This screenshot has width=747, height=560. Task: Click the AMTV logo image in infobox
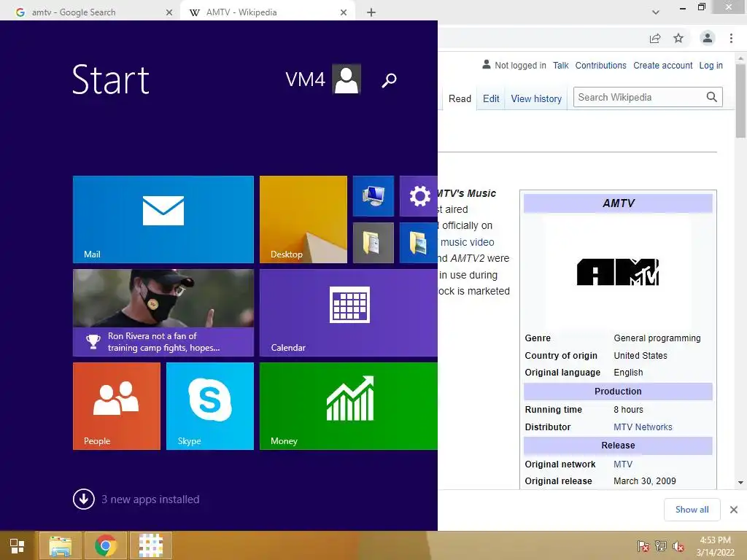coord(617,272)
